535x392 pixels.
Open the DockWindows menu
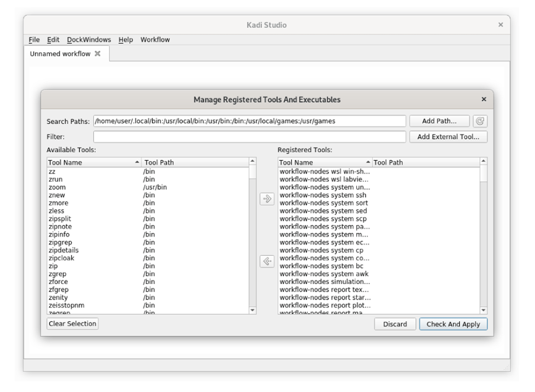coord(89,40)
